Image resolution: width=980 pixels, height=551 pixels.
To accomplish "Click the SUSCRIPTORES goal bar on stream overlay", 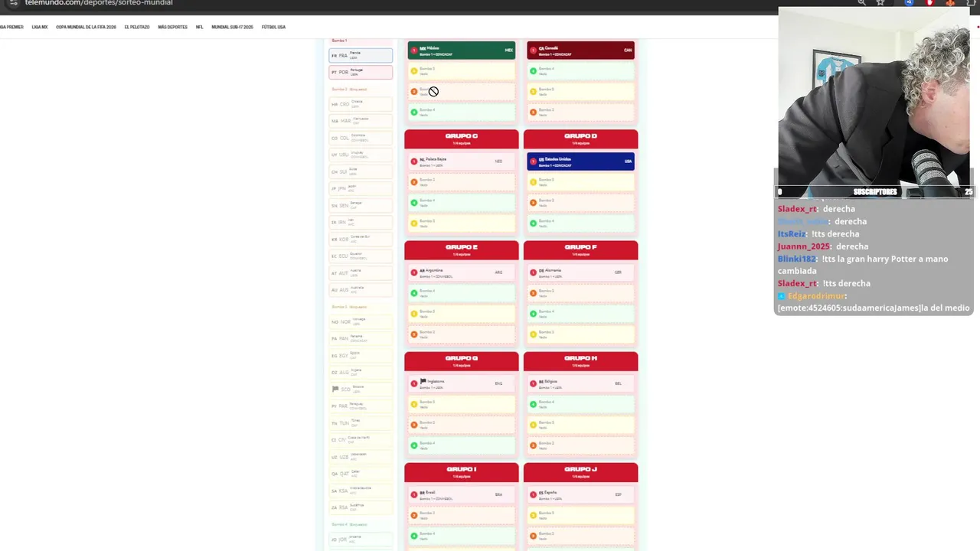I will pyautogui.click(x=874, y=192).
